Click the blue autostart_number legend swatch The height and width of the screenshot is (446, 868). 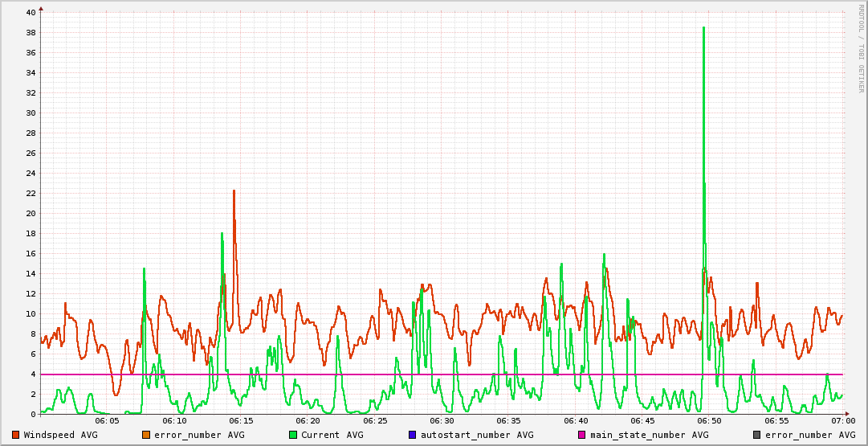click(x=413, y=435)
